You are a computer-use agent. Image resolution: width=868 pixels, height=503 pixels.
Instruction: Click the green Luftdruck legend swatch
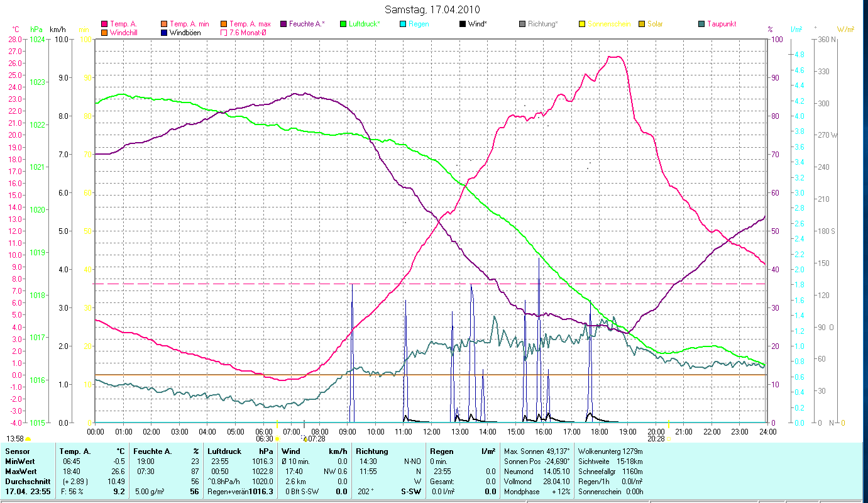pos(343,24)
